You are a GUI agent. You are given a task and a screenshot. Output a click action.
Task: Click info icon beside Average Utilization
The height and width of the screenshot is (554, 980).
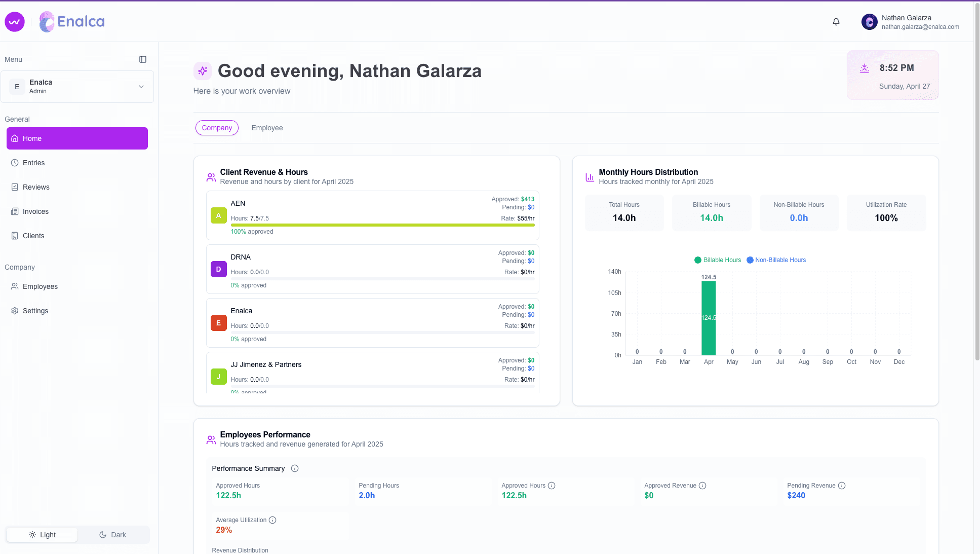(272, 520)
